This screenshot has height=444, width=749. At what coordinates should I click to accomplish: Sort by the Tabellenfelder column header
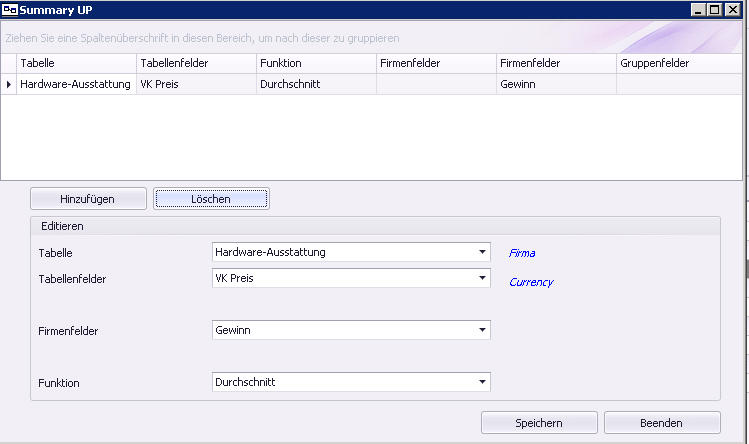point(196,63)
